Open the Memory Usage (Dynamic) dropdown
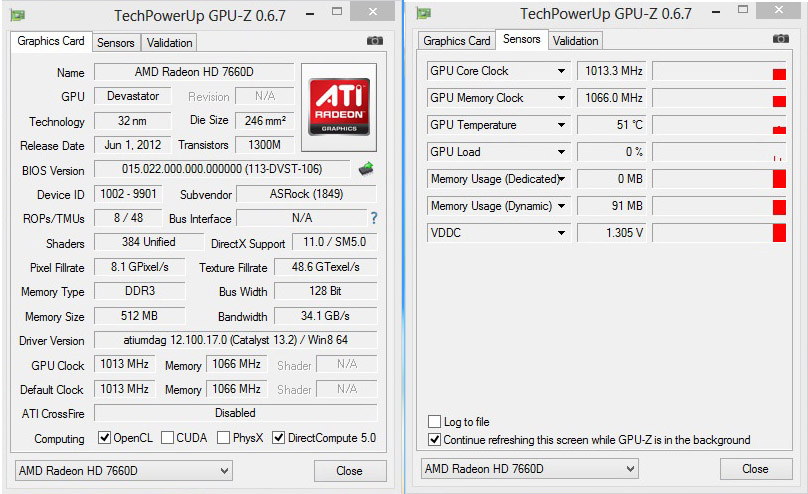This screenshot has width=808, height=494. point(561,206)
